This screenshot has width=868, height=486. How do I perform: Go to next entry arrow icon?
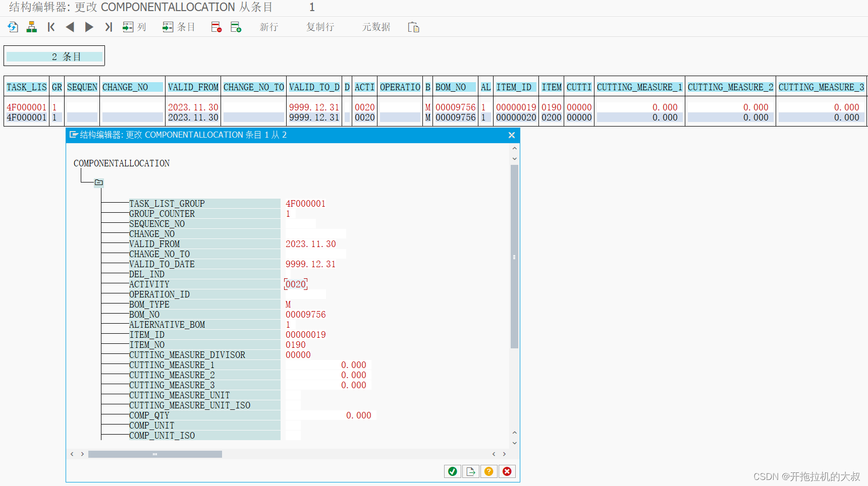click(89, 27)
